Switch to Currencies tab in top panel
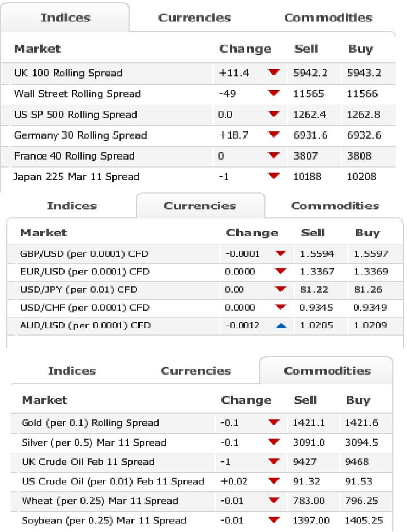This screenshot has height=532, width=407. [194, 18]
